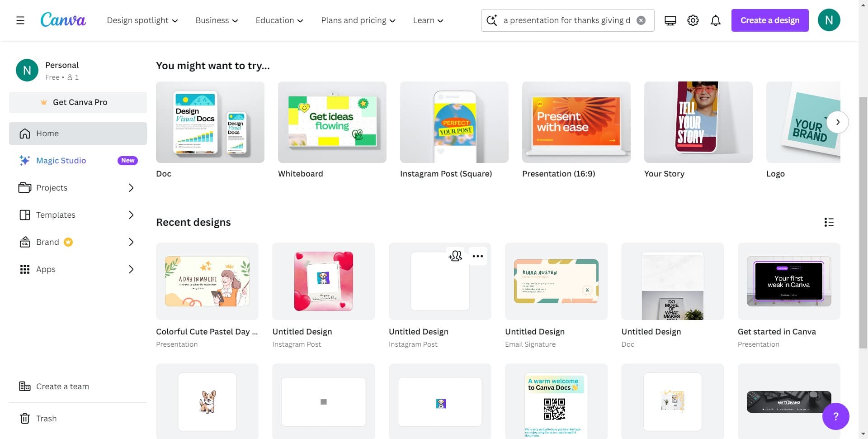Open the help question mark button

[x=835, y=416]
